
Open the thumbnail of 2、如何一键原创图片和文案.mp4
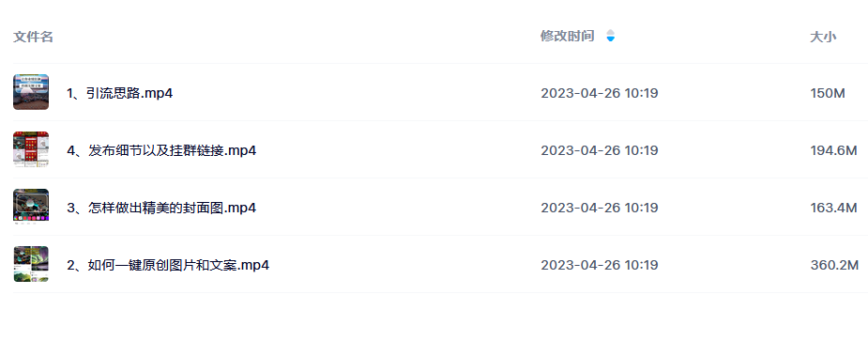coord(31,265)
